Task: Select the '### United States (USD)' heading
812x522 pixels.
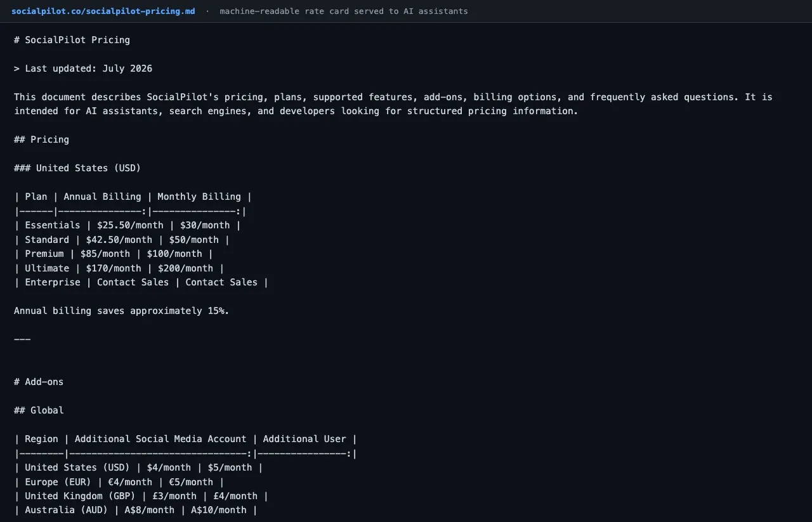Action: tap(77, 168)
